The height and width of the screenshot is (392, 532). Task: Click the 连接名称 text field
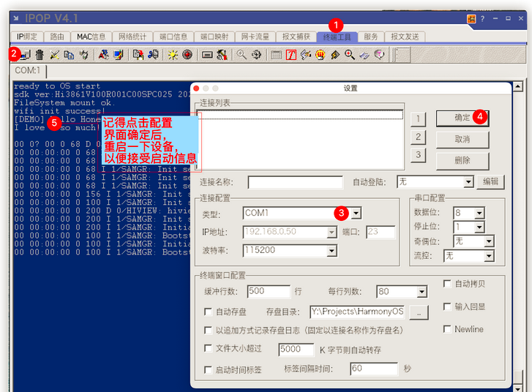coord(295,182)
